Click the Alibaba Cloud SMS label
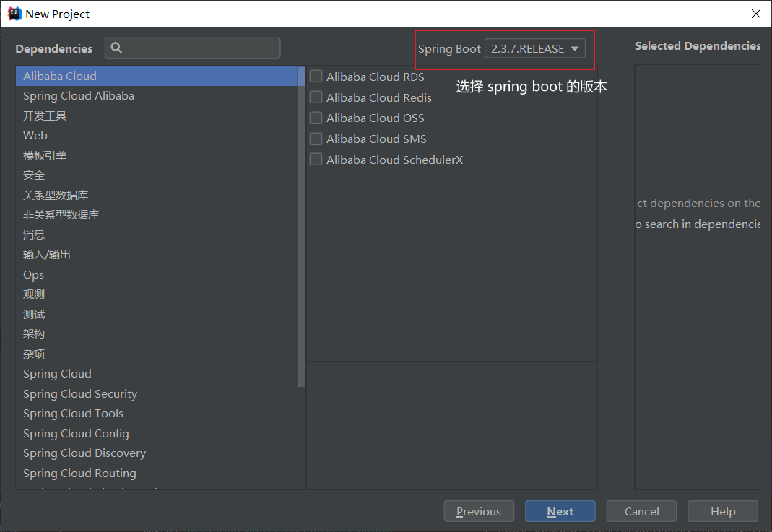This screenshot has height=532, width=772. 377,139
